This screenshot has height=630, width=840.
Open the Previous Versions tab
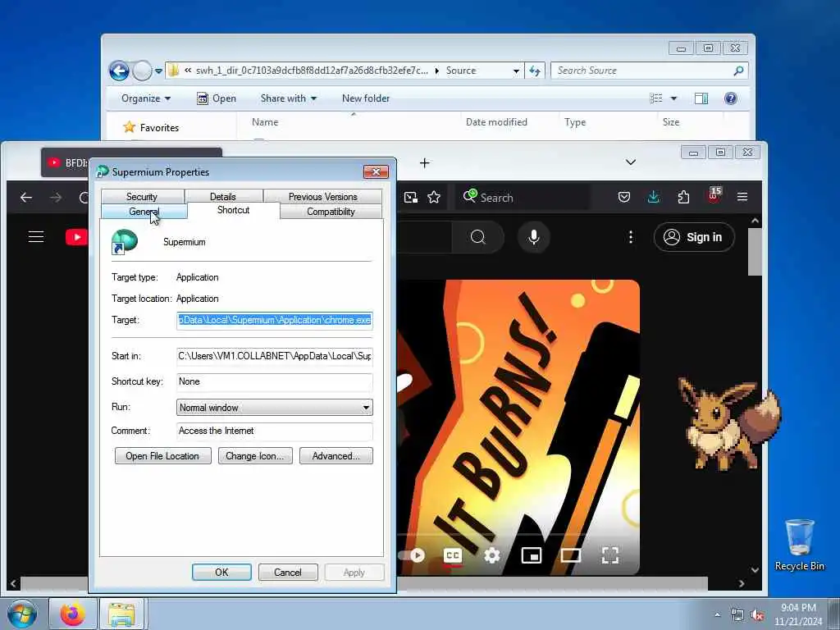323,197
